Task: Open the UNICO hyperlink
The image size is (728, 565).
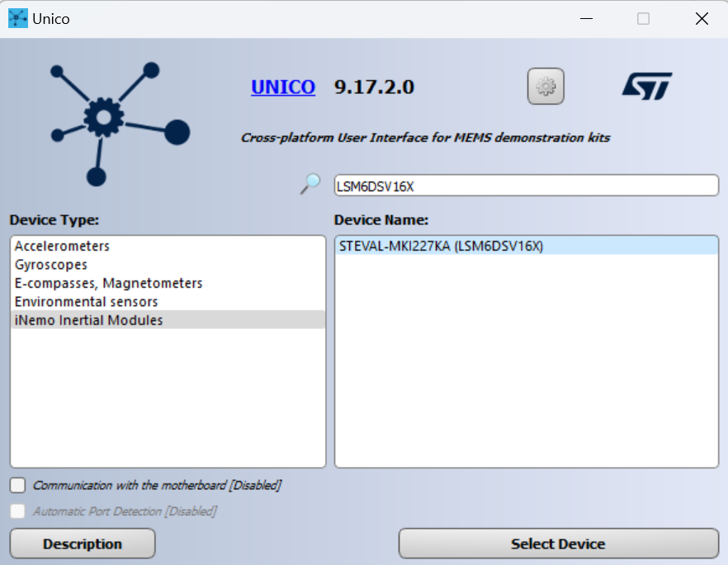Action: [x=283, y=87]
